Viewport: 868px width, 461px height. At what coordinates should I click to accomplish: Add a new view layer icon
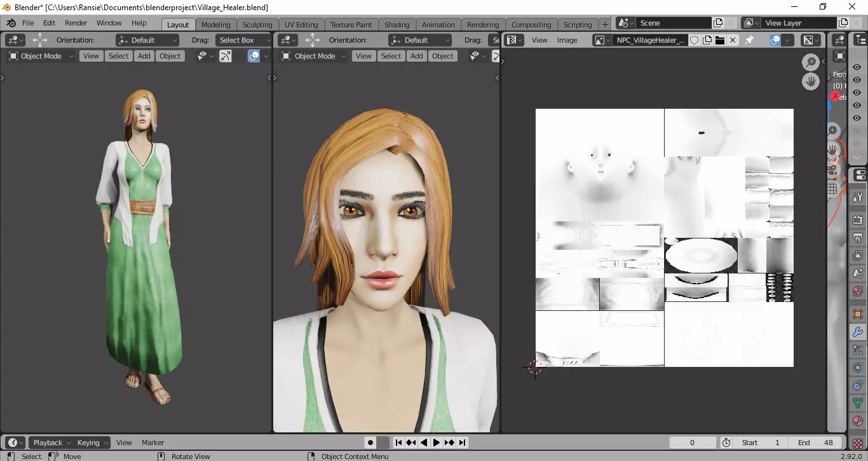843,23
